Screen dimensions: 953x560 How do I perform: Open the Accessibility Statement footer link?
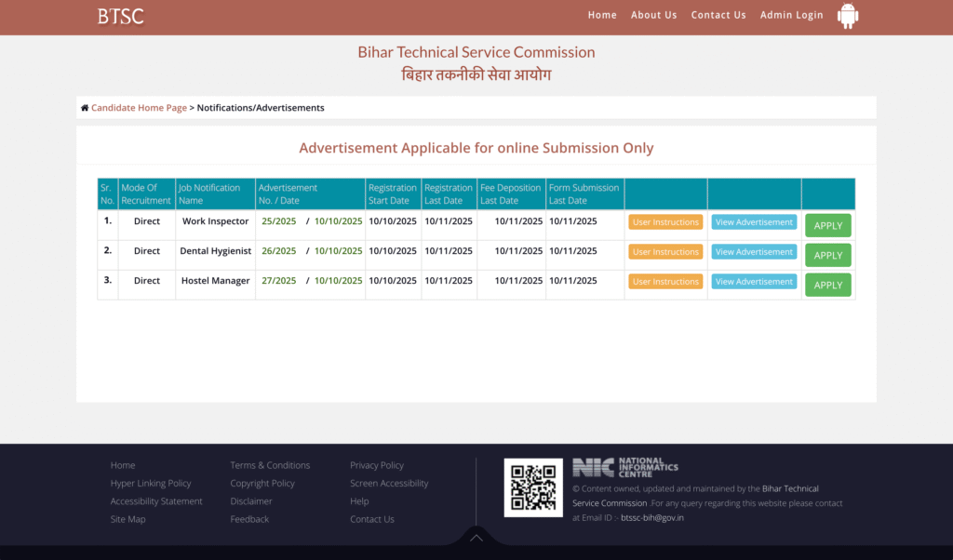point(156,501)
